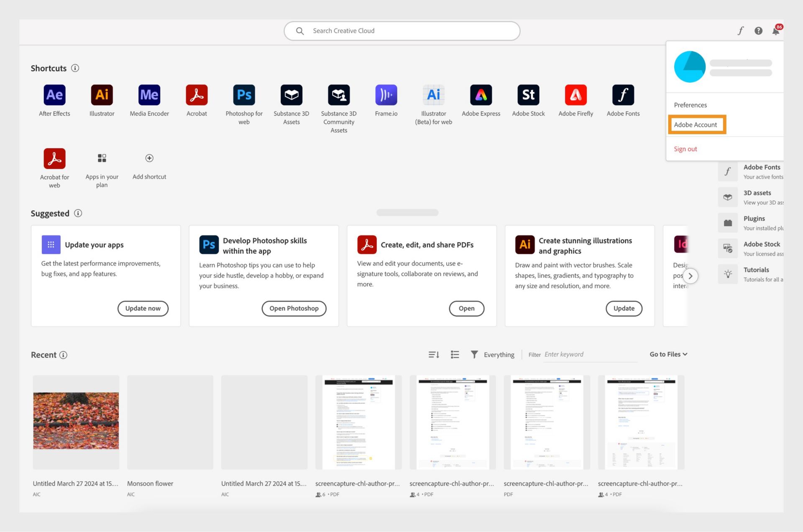Expand the notification bell icon
The height and width of the screenshot is (532, 803).
[777, 31]
